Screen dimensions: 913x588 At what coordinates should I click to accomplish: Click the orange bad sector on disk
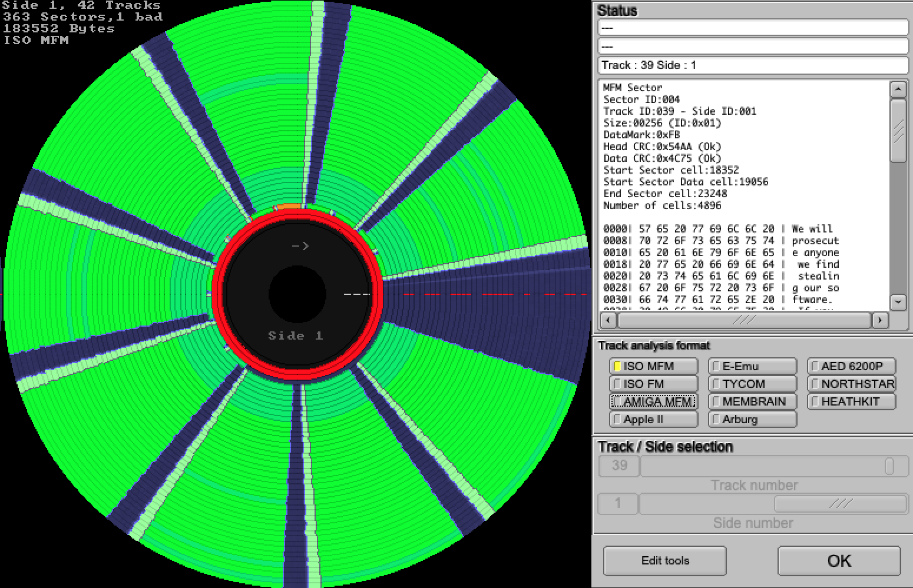click(288, 207)
